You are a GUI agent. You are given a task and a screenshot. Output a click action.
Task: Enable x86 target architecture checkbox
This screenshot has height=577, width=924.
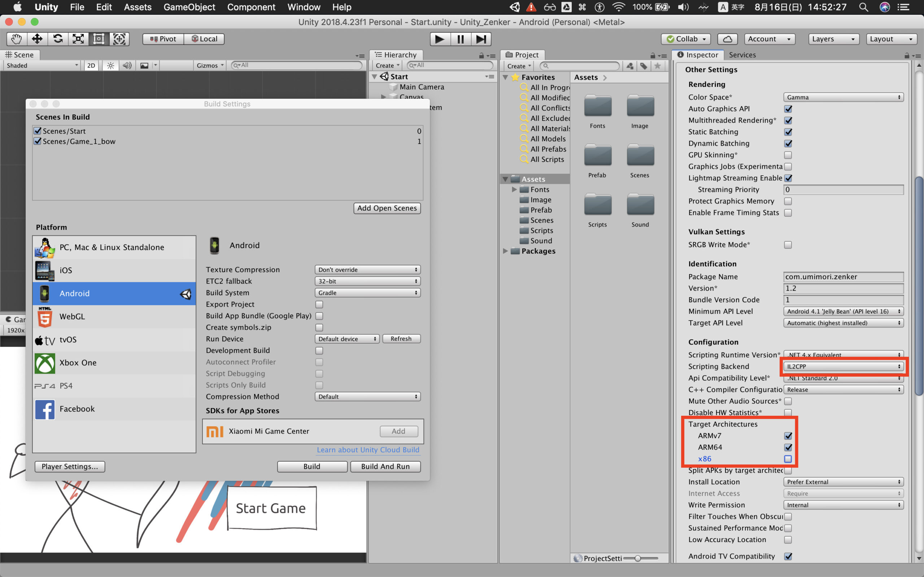(x=788, y=459)
